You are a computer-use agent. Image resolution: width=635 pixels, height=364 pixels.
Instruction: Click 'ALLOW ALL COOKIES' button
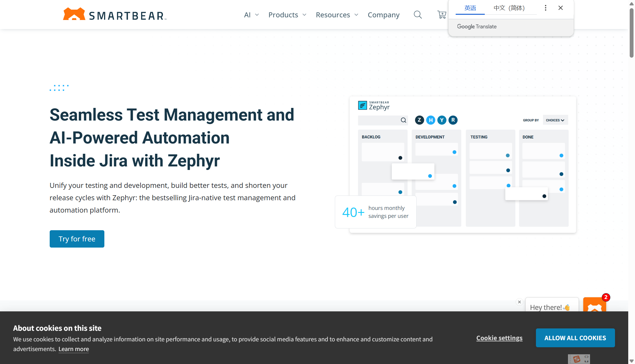[x=575, y=338]
